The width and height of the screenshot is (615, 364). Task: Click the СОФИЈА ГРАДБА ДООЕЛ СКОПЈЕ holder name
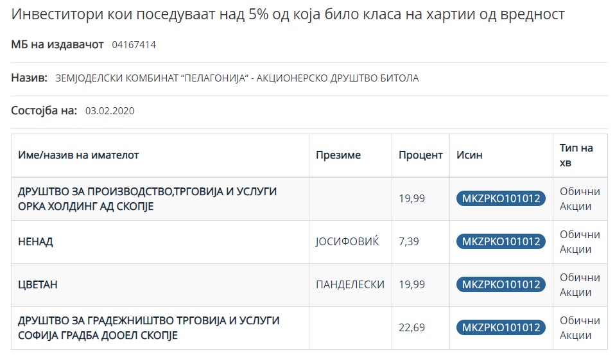149,327
